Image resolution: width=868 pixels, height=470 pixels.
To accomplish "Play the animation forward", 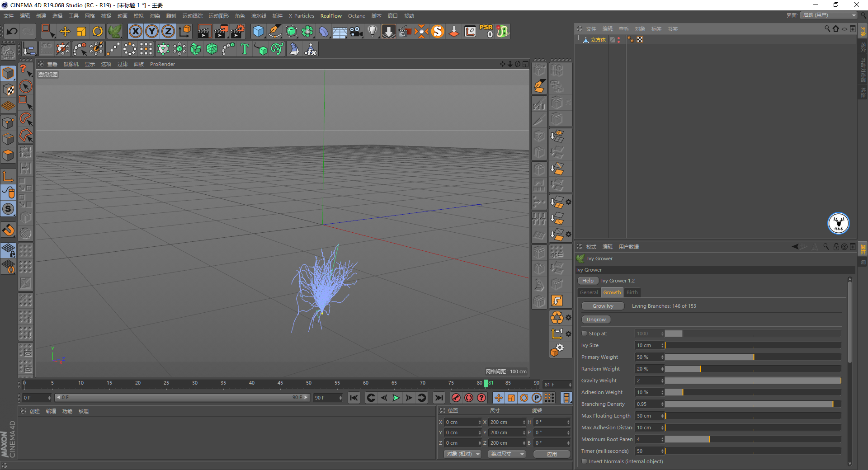I will pos(396,398).
